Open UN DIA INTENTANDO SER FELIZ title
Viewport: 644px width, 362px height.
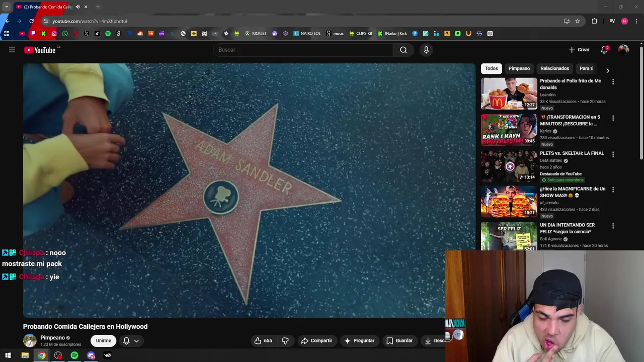(568, 228)
